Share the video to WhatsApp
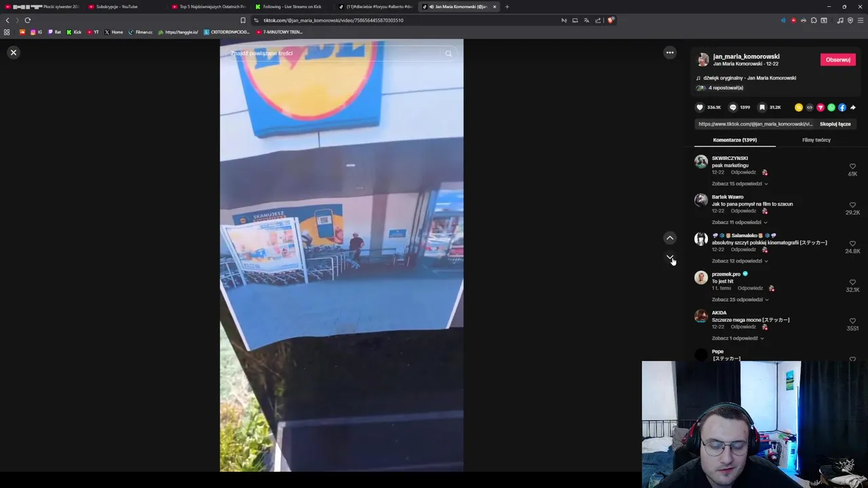This screenshot has width=868, height=488. pyautogui.click(x=831, y=107)
